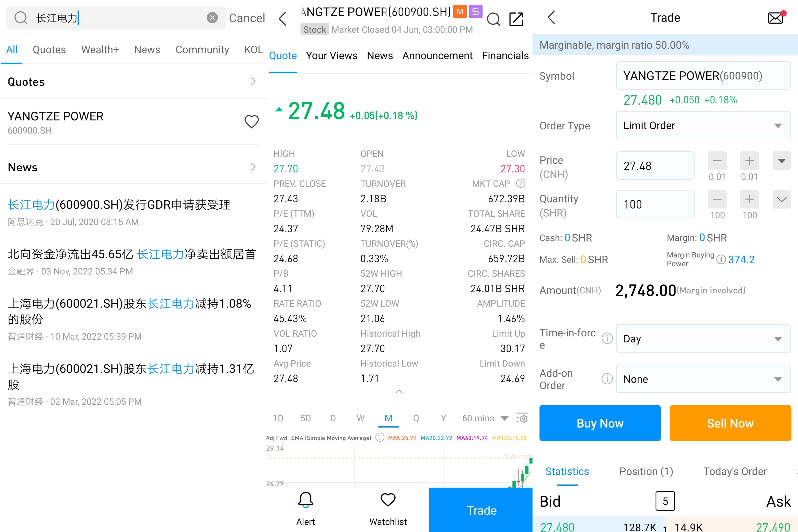Cancel the search
Image resolution: width=798 pixels, height=532 pixels.
point(247,18)
